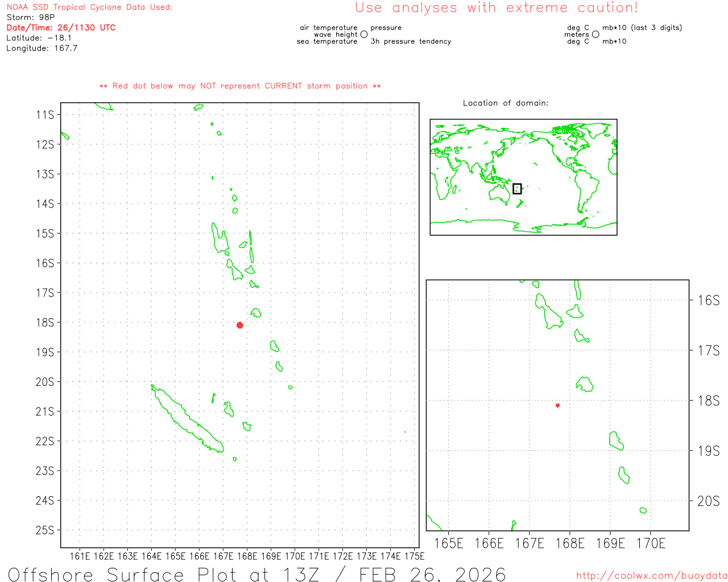Viewport: 728px width, 582px height.
Task: Click the '165E' label on inset map axis
Action: click(x=449, y=543)
